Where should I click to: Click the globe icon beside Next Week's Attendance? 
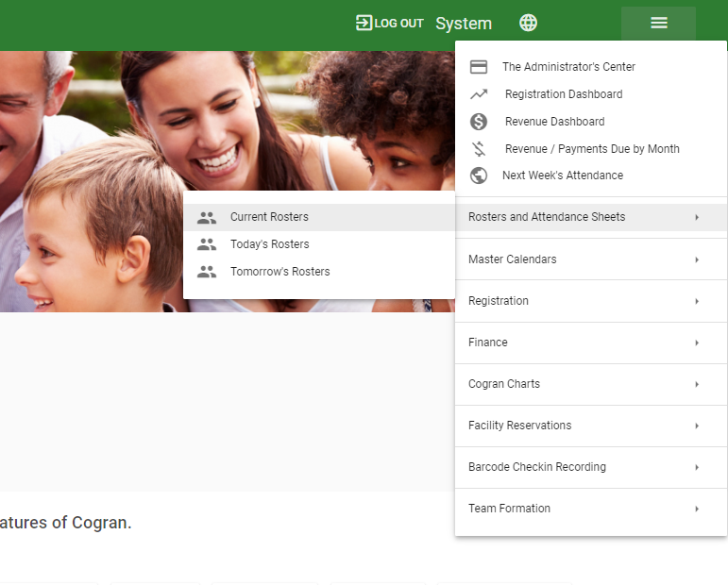point(478,175)
